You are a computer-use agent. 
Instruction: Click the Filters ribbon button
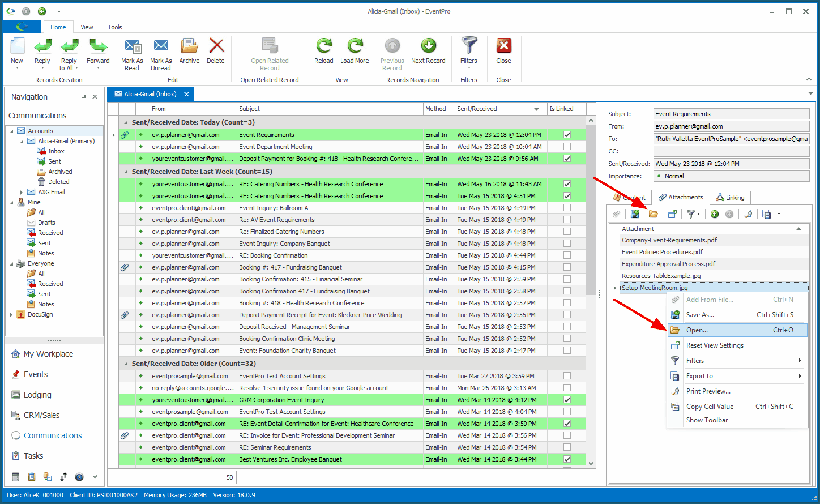click(469, 52)
